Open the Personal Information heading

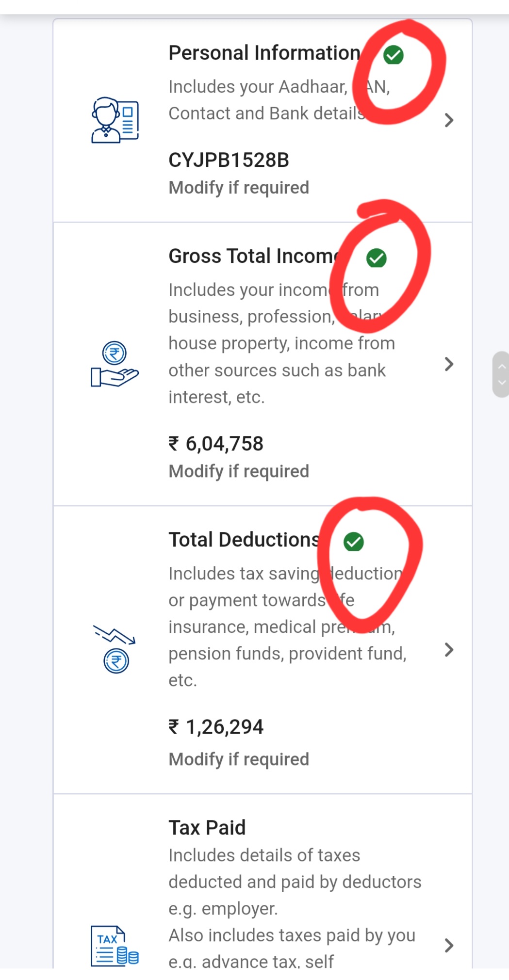[264, 53]
